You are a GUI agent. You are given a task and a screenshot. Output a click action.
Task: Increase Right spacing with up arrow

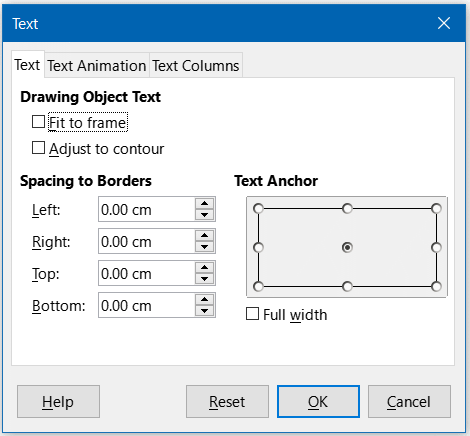click(x=205, y=236)
